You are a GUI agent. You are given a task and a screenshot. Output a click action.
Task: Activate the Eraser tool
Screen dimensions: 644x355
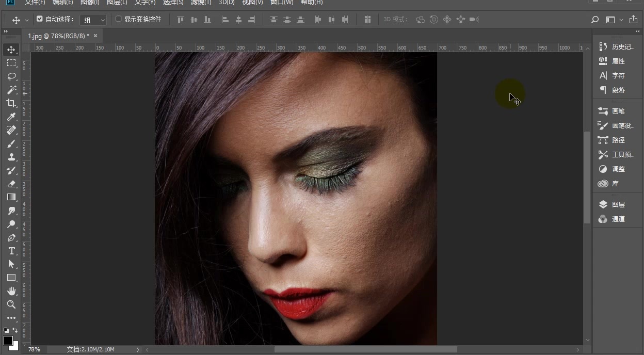pyautogui.click(x=11, y=184)
